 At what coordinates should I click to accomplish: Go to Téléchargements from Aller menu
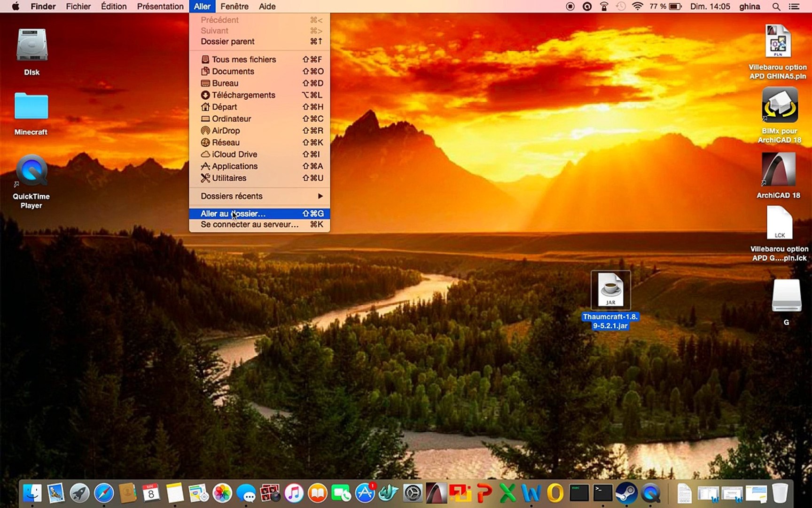tap(259, 95)
